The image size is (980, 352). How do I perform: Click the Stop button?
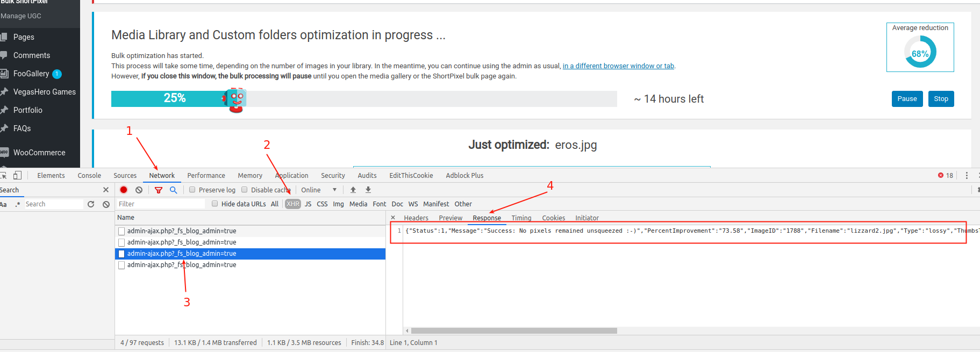click(941, 99)
